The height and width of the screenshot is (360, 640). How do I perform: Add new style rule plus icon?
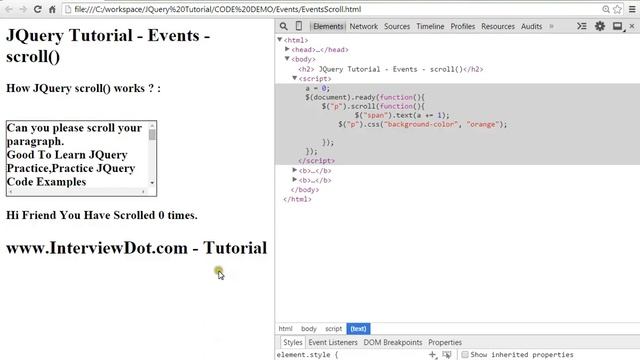(433, 355)
